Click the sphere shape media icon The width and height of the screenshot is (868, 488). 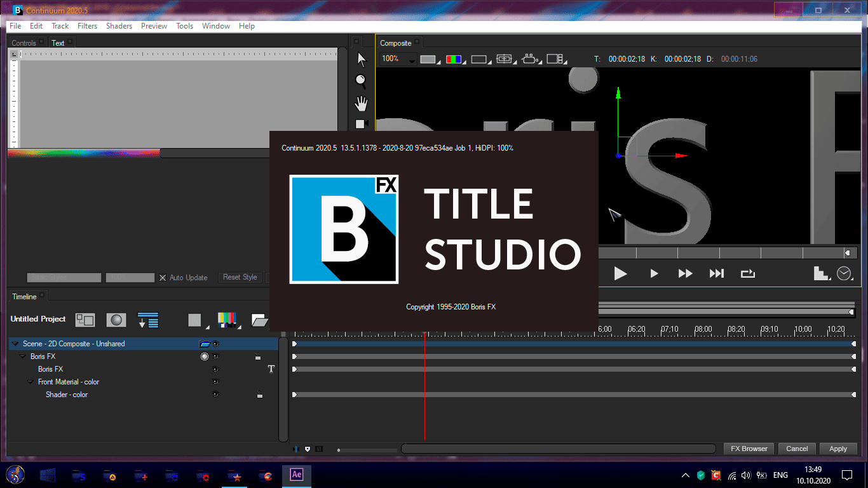click(x=116, y=320)
